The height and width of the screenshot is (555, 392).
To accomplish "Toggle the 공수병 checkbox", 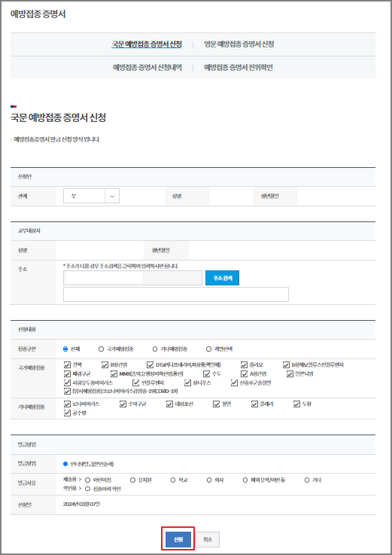I will click(x=67, y=413).
